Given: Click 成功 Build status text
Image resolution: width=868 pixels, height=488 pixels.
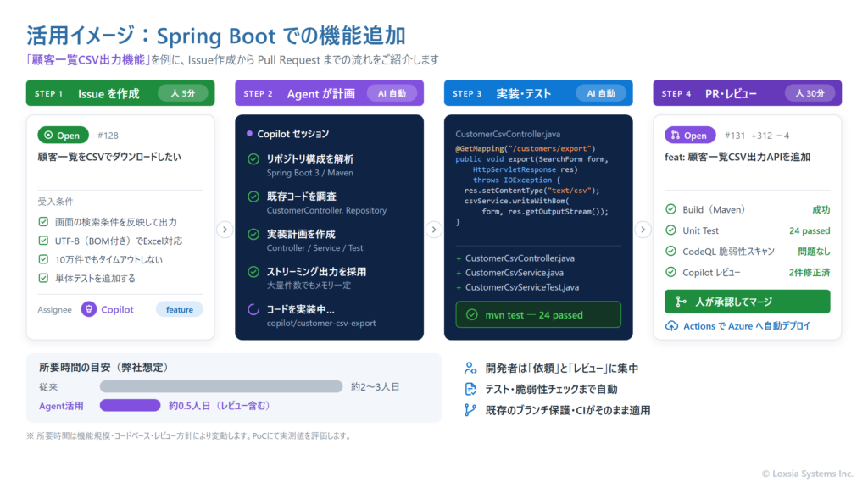Looking at the screenshot, I should click(x=821, y=210).
